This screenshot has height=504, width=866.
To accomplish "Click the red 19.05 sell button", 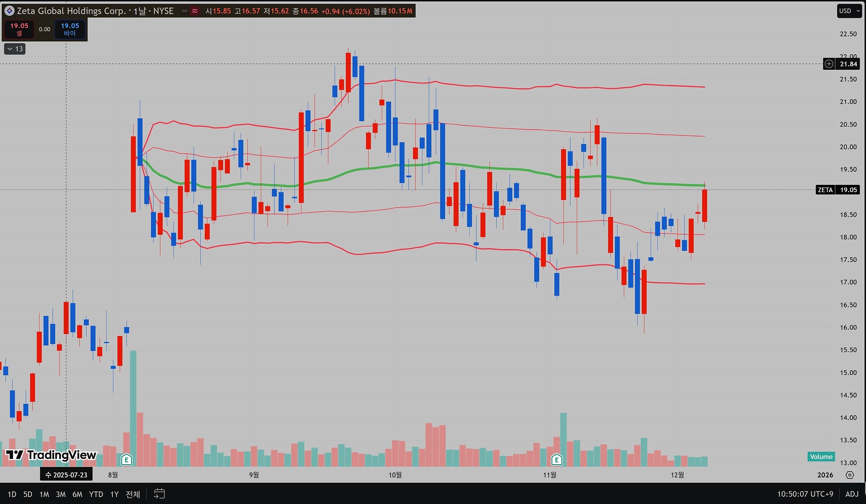I will [x=19, y=29].
